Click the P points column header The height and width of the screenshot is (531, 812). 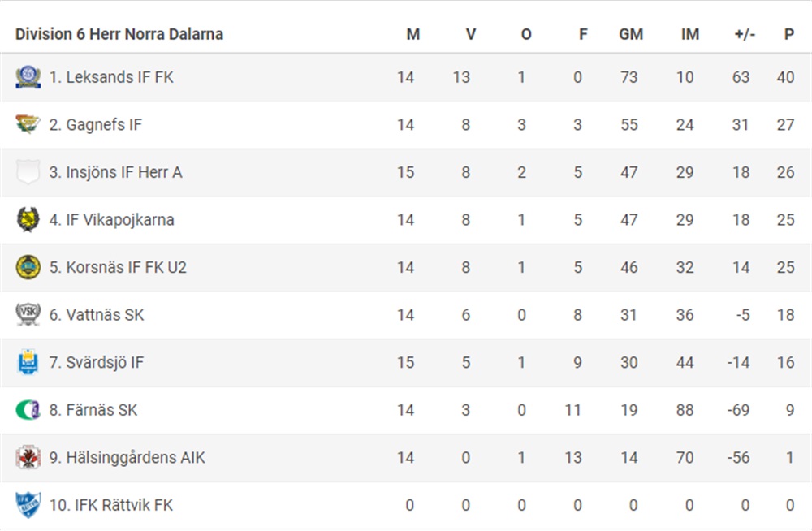[788, 34]
